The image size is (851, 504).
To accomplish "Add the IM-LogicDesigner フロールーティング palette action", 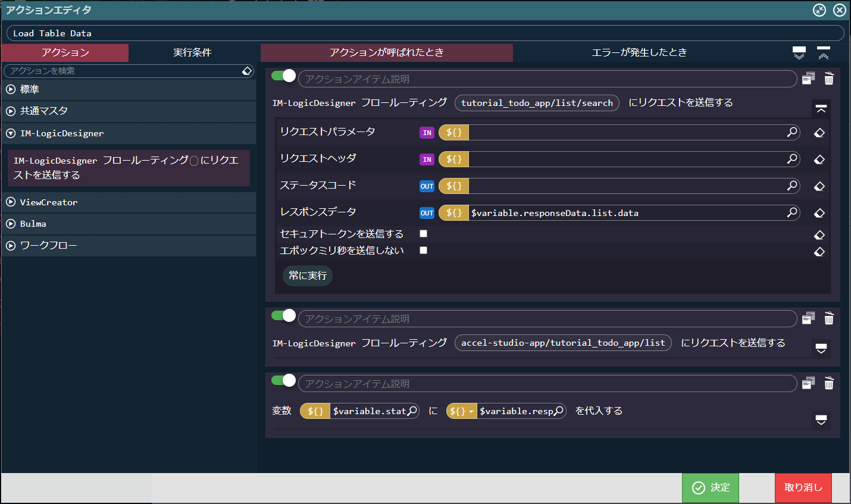I will pyautogui.click(x=129, y=168).
